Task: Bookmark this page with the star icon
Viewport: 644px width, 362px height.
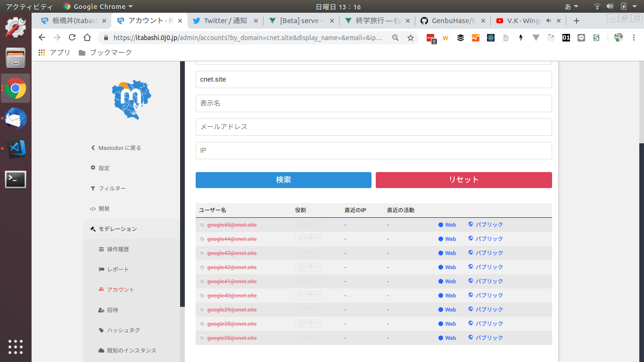Action: pos(410,38)
